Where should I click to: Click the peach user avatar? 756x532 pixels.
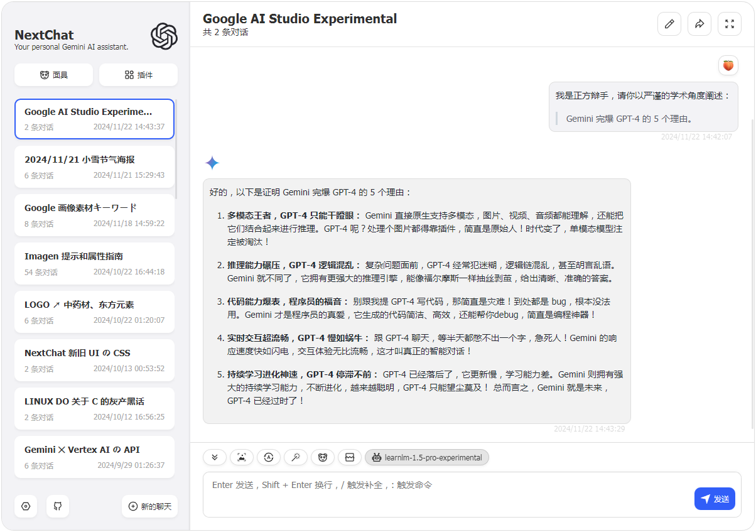click(x=728, y=65)
